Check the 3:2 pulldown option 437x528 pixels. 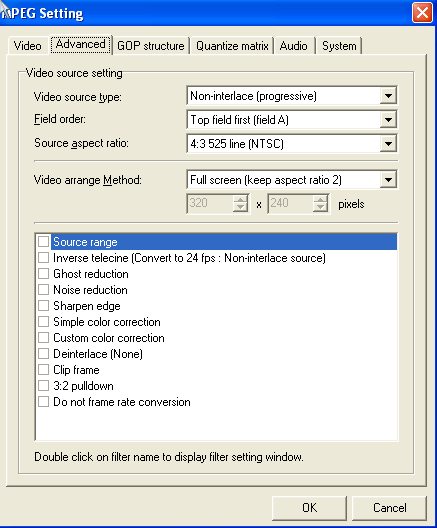click(x=43, y=386)
